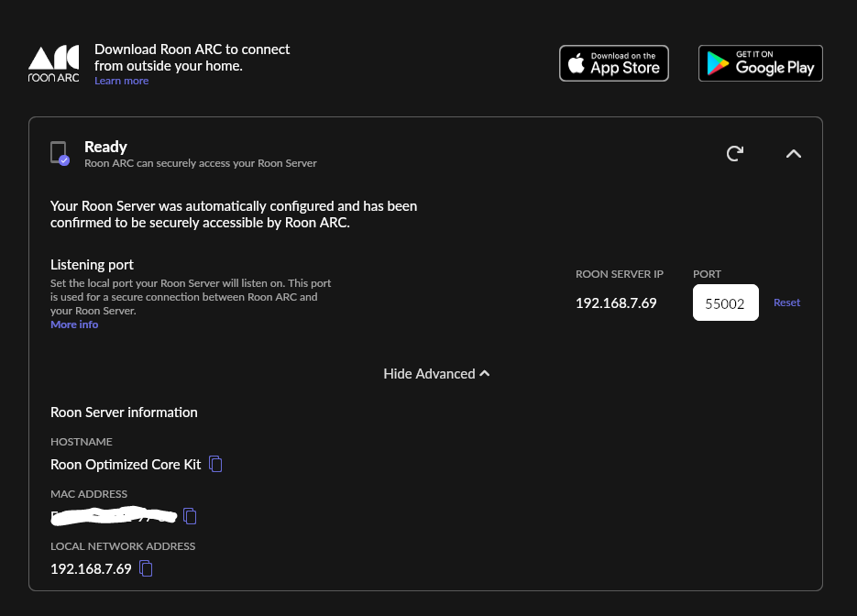The height and width of the screenshot is (616, 857).
Task: Click the HOSTNAME label
Action: click(x=82, y=442)
